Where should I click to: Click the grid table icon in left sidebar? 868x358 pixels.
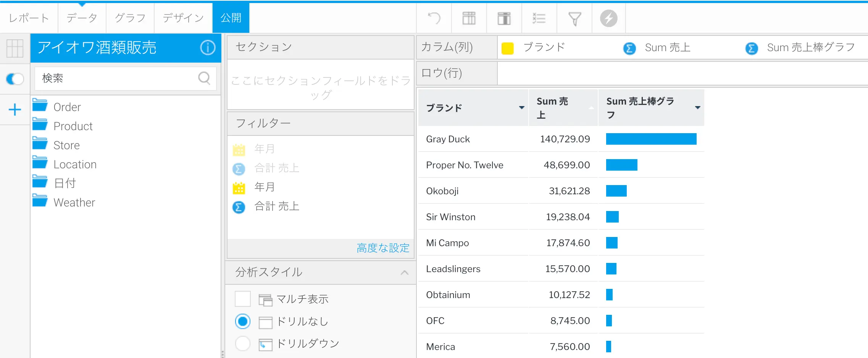pos(15,48)
